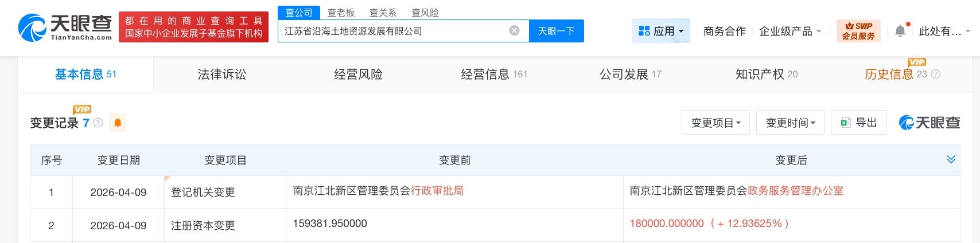Clear the search box text

[x=514, y=31]
